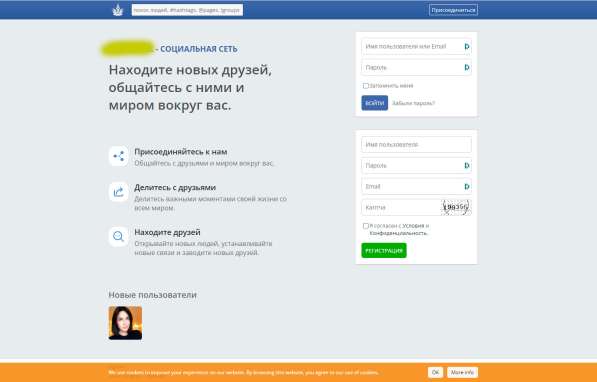Click More info on cookie banner
The image size is (597, 382).
pyautogui.click(x=462, y=372)
